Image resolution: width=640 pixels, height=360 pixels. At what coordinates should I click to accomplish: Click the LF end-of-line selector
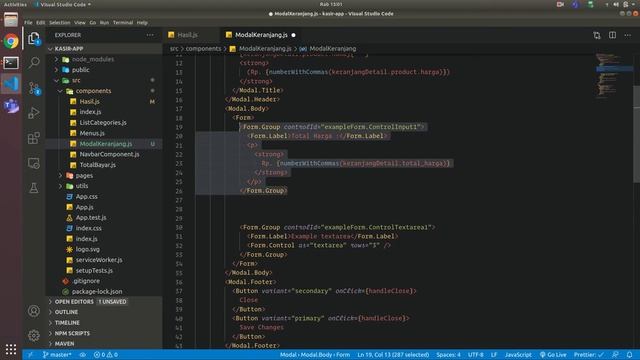(494, 355)
